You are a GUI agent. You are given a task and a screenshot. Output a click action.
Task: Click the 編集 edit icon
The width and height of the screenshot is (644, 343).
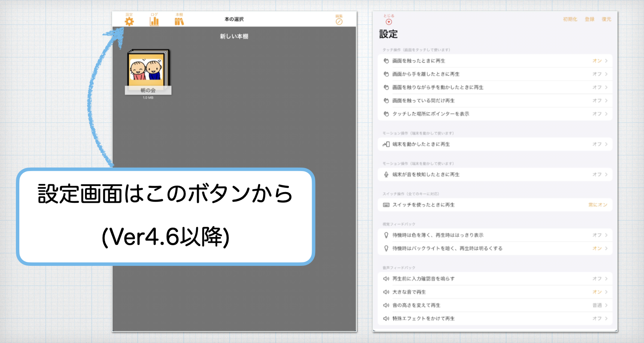tap(339, 20)
